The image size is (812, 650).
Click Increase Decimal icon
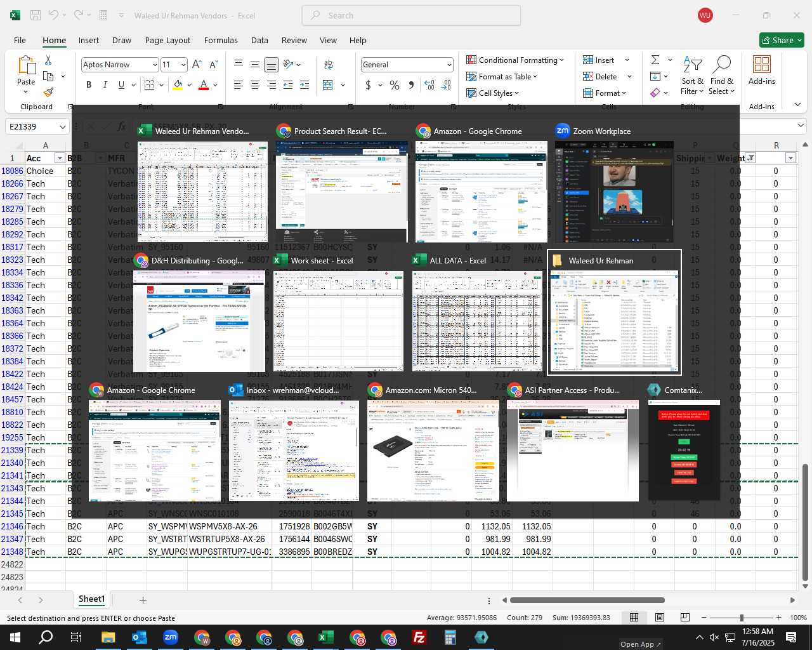pos(429,85)
